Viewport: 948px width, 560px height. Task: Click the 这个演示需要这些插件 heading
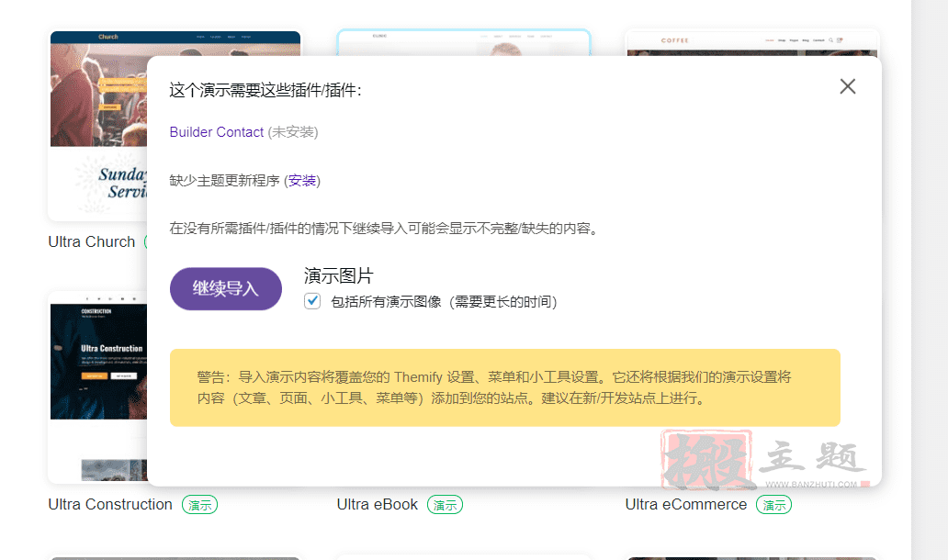pos(265,91)
